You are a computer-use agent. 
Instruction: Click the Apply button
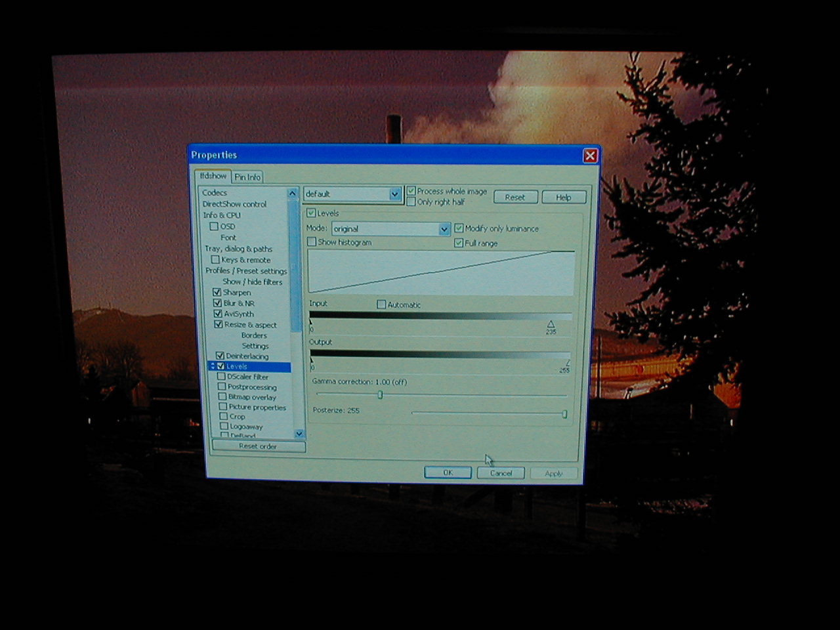pyautogui.click(x=553, y=473)
